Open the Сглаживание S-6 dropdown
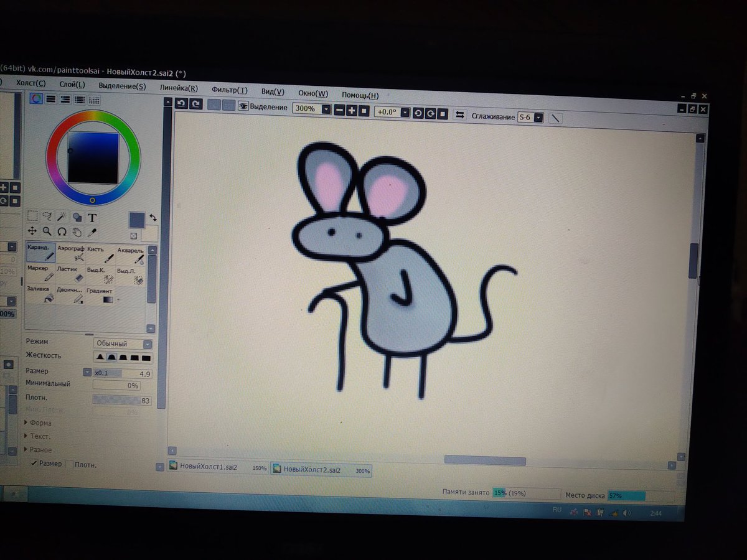 coord(538,117)
